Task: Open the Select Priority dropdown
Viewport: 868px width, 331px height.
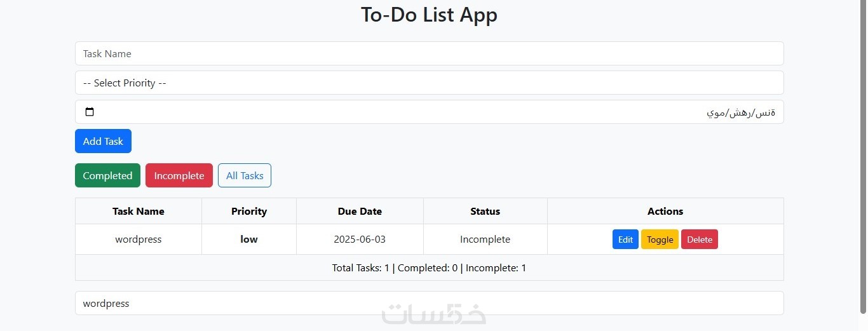Action: (429, 83)
